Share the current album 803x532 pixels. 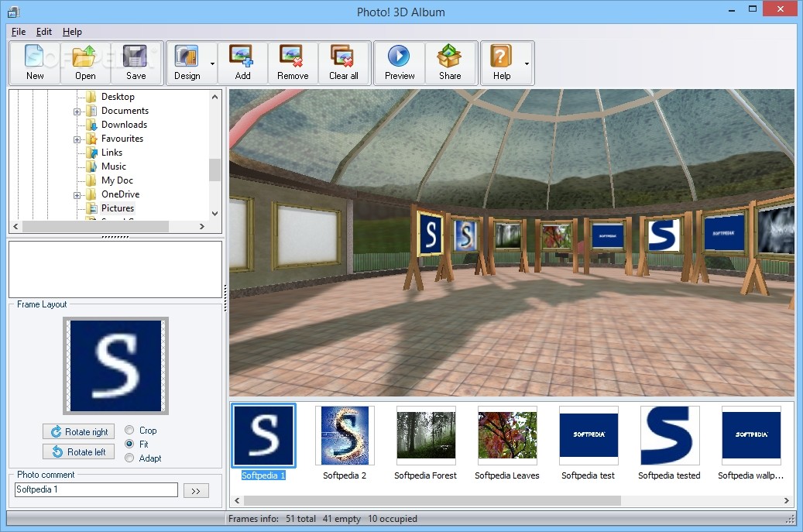451,62
